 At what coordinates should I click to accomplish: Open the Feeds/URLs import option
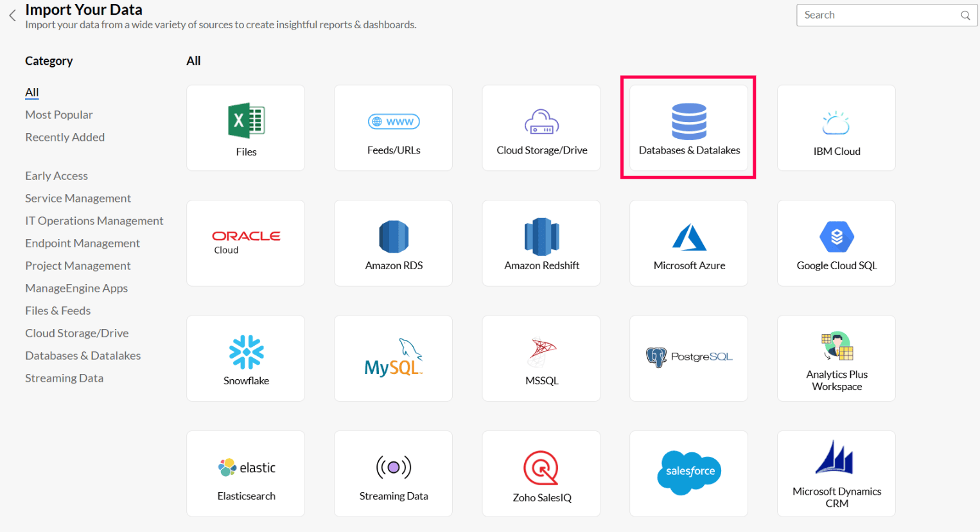click(x=393, y=128)
